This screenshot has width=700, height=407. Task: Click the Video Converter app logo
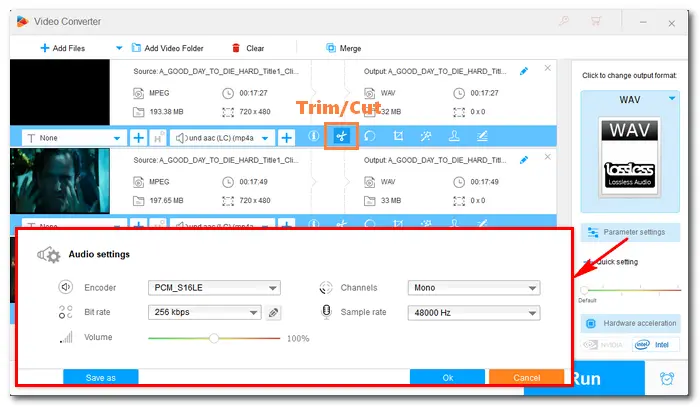[22, 21]
